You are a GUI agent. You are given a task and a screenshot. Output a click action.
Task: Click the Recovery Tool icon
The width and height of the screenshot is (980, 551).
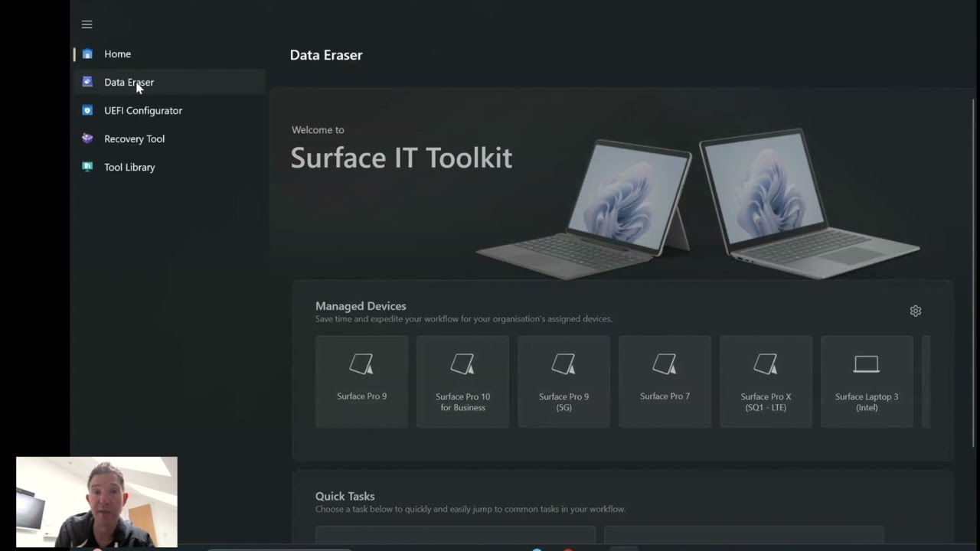click(87, 139)
